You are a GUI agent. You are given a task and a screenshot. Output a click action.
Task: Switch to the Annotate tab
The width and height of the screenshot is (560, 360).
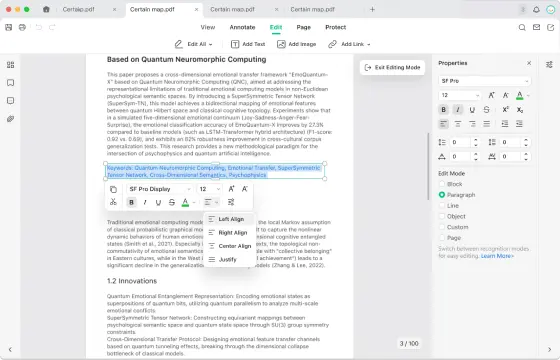(242, 27)
